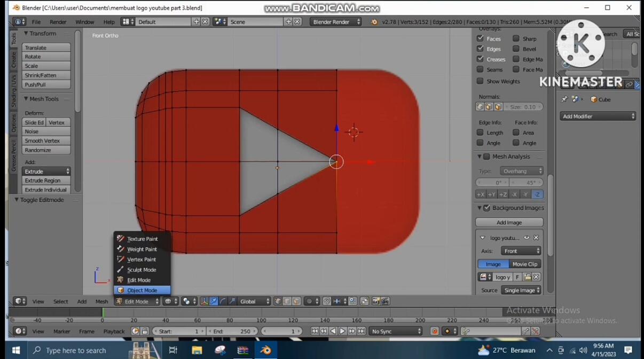Open File Explorer in the taskbar

[197, 350]
